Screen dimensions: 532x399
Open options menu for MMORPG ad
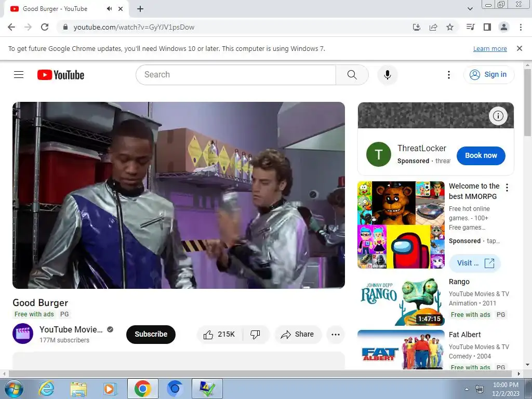click(507, 188)
